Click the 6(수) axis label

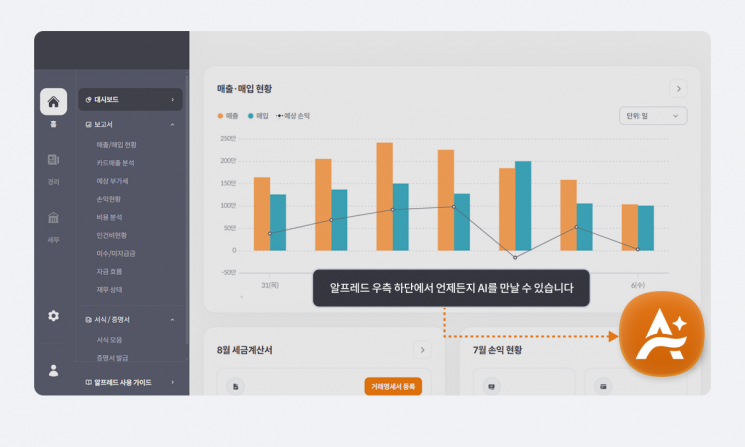638,285
